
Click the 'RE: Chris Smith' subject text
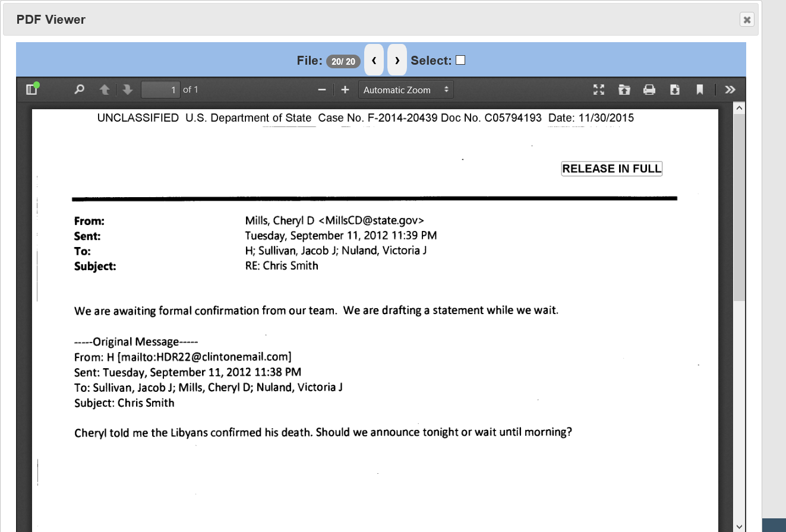coord(282,265)
